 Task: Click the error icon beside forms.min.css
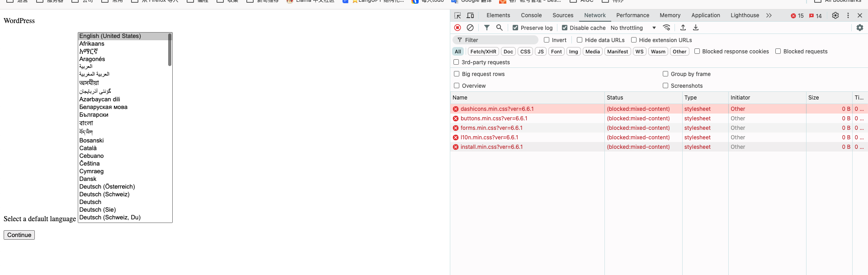[456, 128]
